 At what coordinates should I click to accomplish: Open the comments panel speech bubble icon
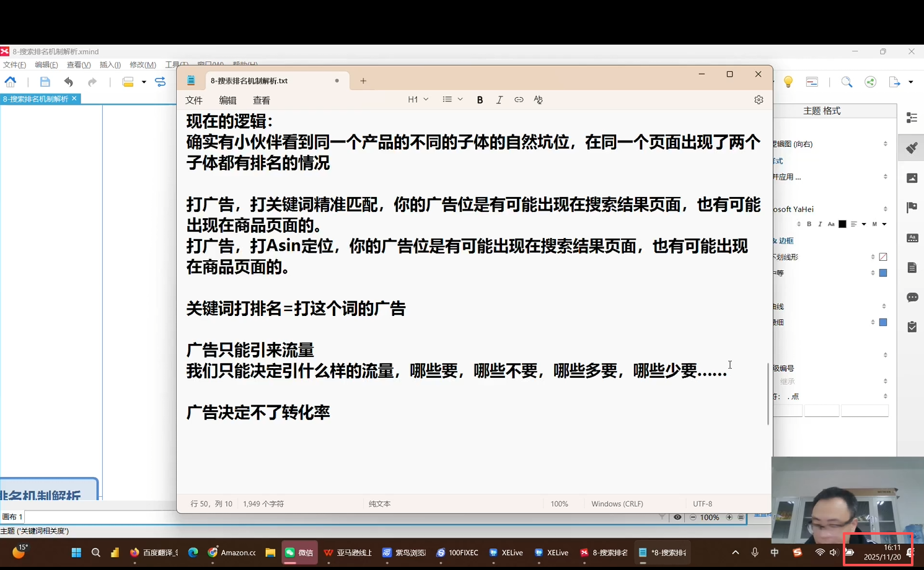coord(912,297)
